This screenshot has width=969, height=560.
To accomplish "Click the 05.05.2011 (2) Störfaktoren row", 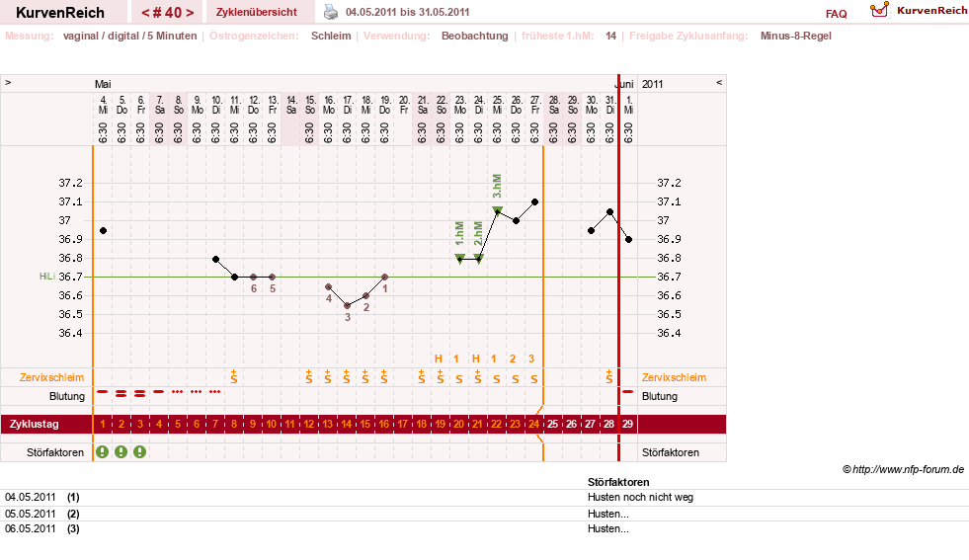I will point(484,514).
